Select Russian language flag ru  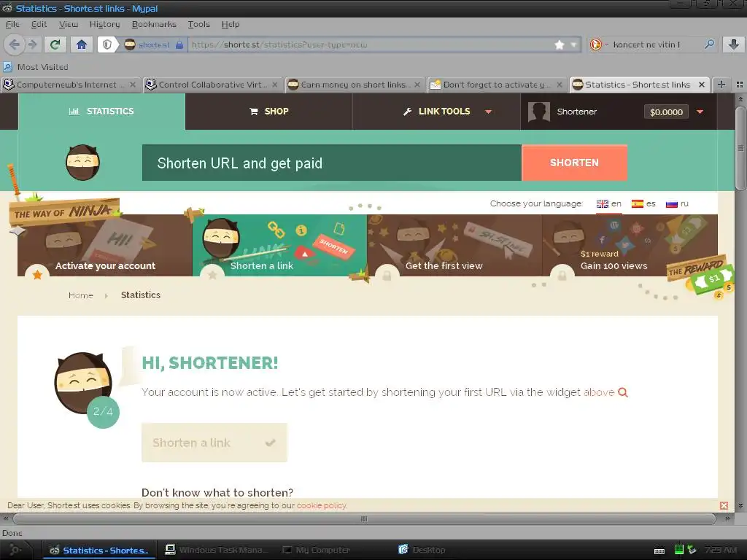pyautogui.click(x=677, y=204)
